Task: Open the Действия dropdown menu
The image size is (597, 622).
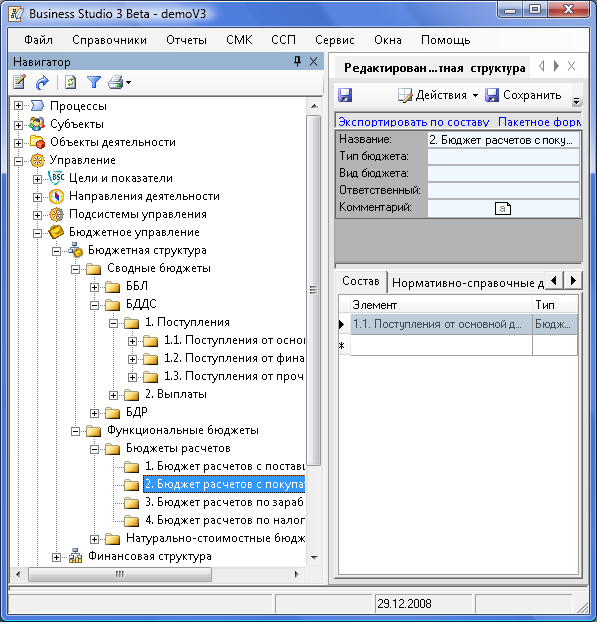Action: point(438,95)
